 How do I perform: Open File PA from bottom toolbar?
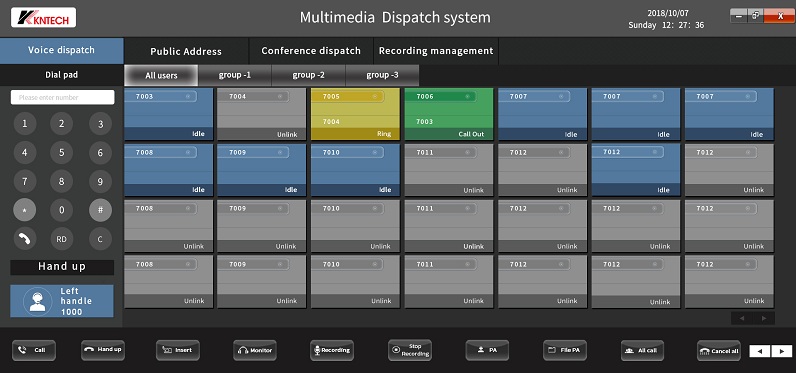(565, 350)
